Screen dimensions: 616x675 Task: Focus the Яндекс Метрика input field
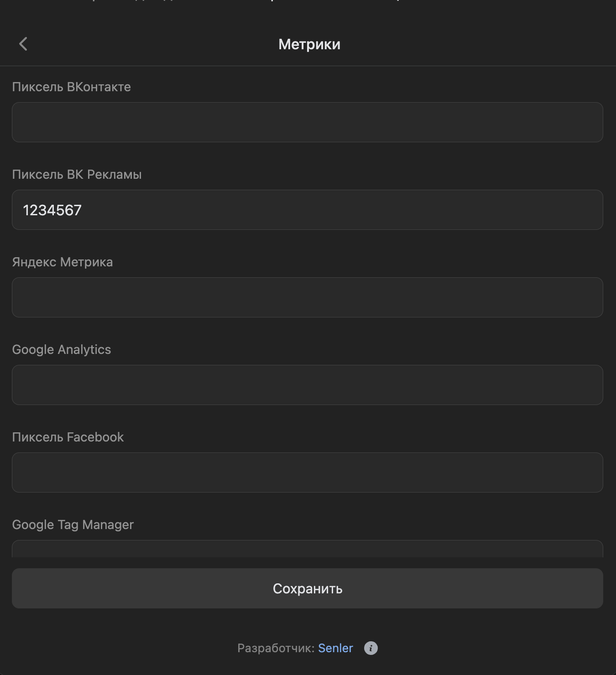tap(307, 297)
